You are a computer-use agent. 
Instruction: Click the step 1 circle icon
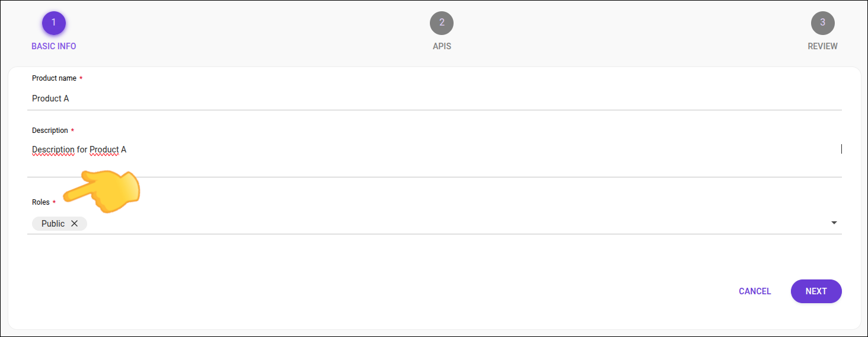pos(53,23)
